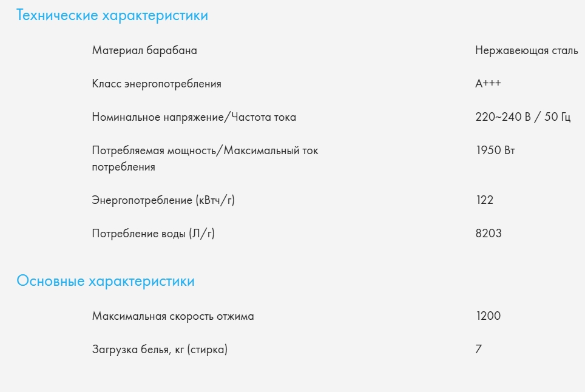Click the 'Потребление воды (Л/г)' label
The image size is (585, 392).
(154, 234)
